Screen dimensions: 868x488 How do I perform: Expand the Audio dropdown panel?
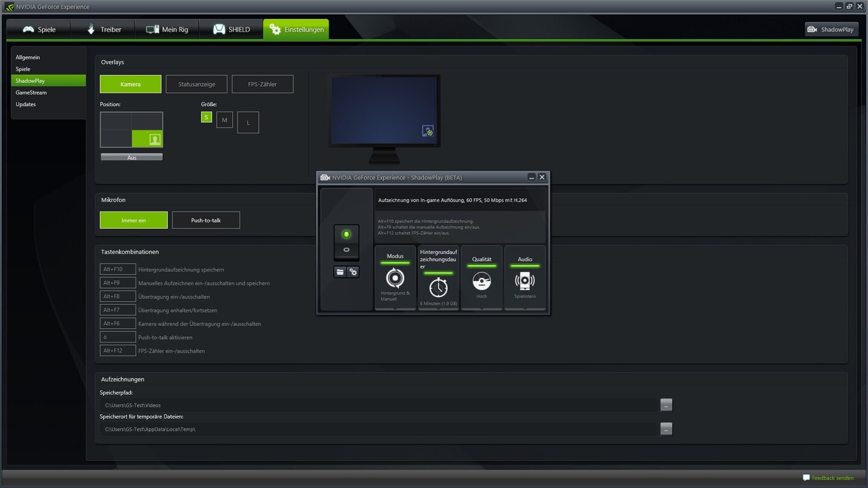[x=525, y=278]
